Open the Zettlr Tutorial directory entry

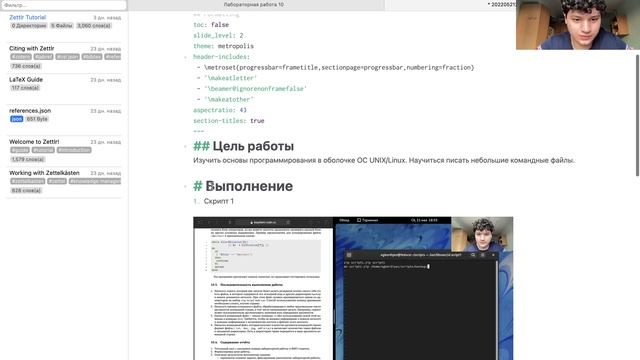click(x=27, y=17)
